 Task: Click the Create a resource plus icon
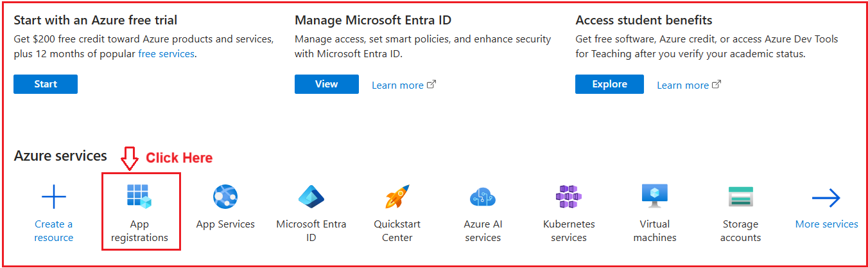54,197
